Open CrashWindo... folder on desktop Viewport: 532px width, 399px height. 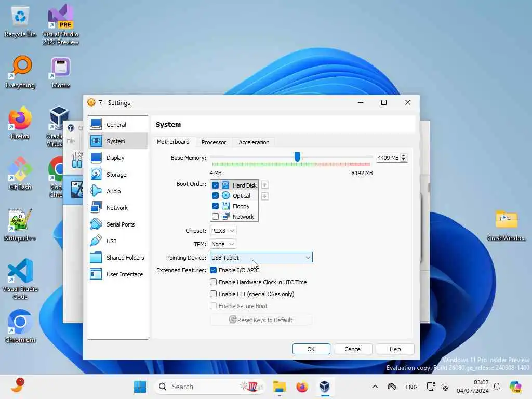[x=506, y=225]
